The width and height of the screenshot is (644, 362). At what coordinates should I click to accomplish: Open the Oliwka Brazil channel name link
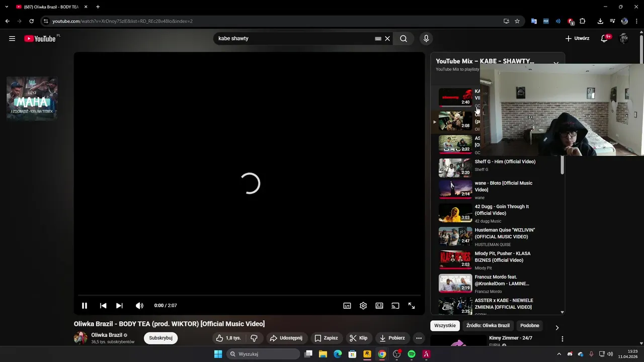click(x=107, y=335)
